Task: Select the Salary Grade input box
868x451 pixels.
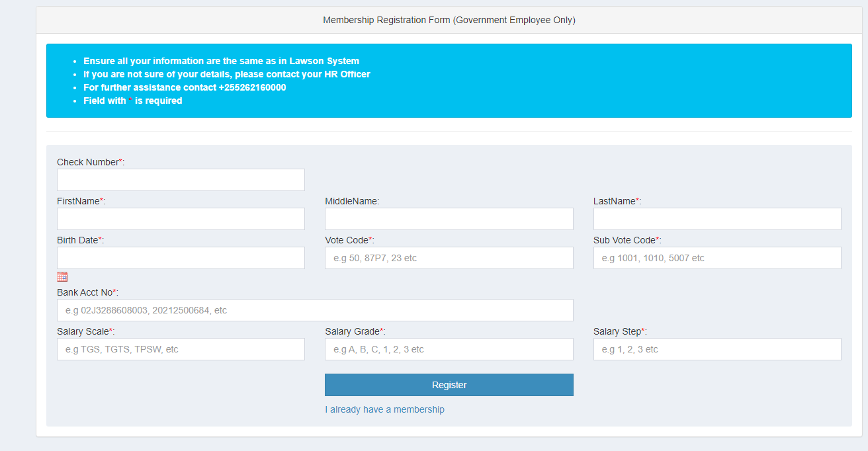Action: 449,348
